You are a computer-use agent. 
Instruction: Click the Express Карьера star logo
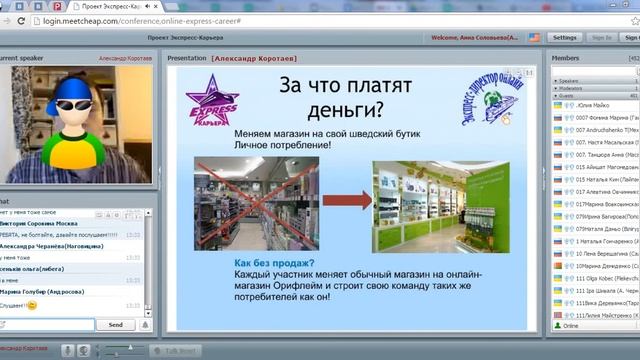212,100
